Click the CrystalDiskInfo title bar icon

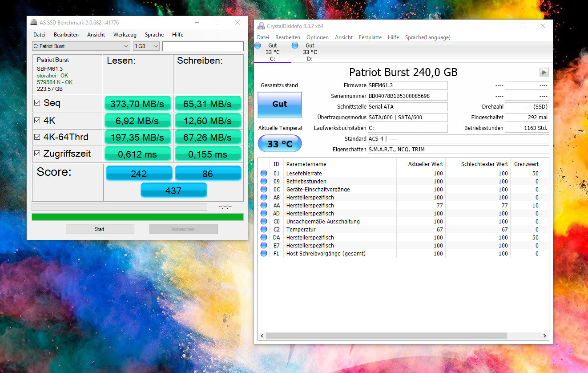(261, 26)
